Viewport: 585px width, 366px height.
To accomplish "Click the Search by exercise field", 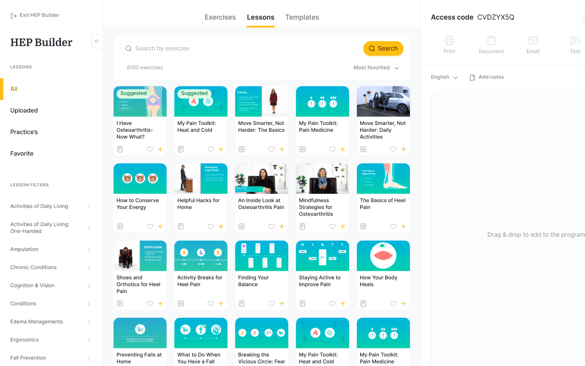I will click(240, 49).
